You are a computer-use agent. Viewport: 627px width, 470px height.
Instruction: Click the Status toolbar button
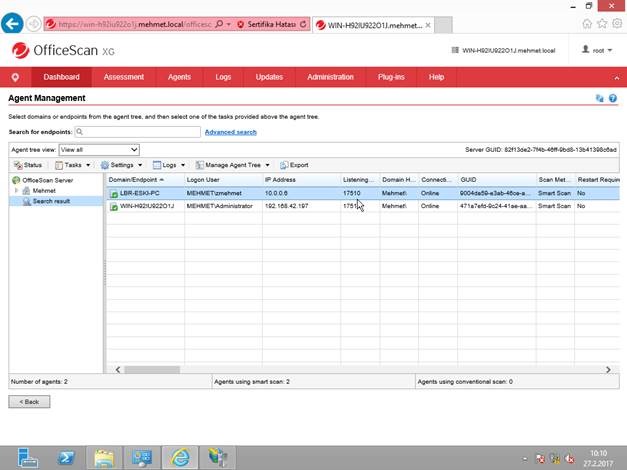tap(28, 165)
